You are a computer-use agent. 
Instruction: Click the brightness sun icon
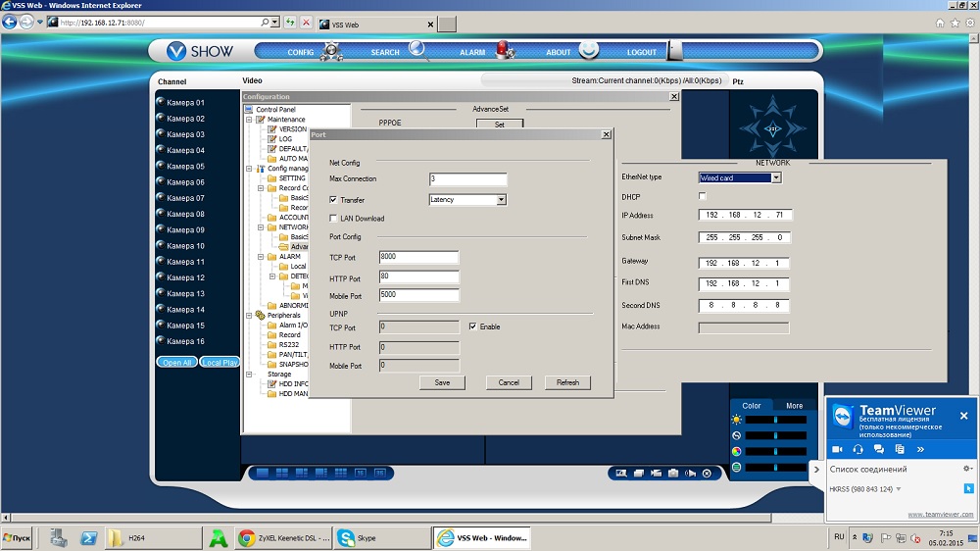[737, 420]
